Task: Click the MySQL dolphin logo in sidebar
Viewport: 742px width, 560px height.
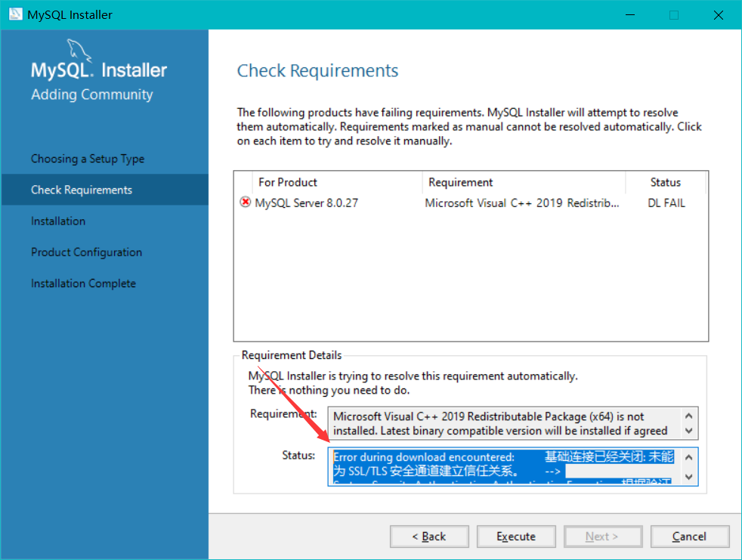Action: (79, 50)
